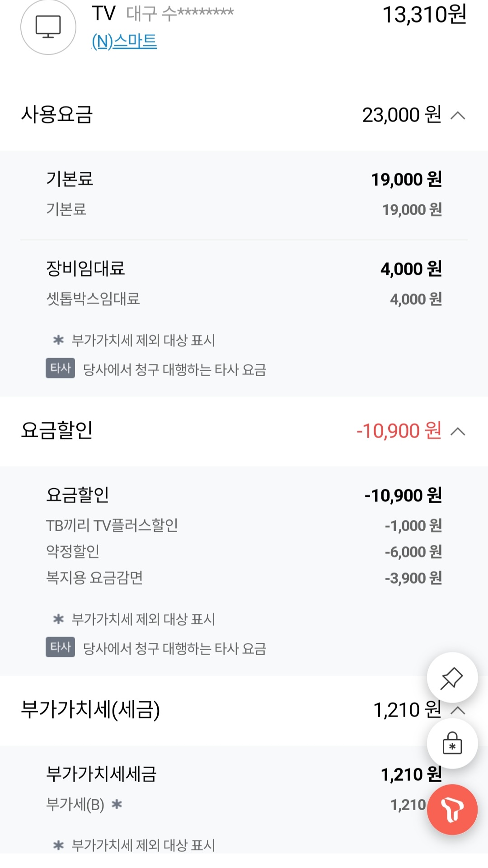The image size is (488, 868).
Task: Tap the asterisk note under 장비임대료
Action: coord(59,340)
